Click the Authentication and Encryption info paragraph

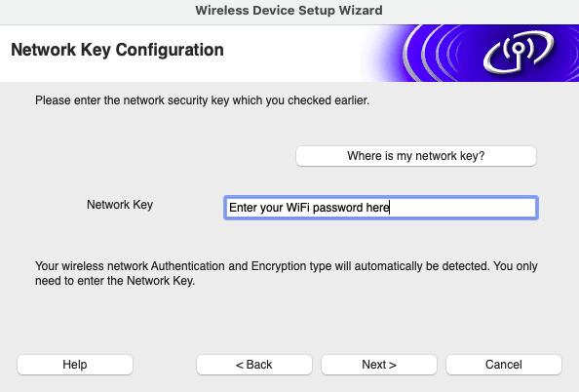(x=287, y=273)
